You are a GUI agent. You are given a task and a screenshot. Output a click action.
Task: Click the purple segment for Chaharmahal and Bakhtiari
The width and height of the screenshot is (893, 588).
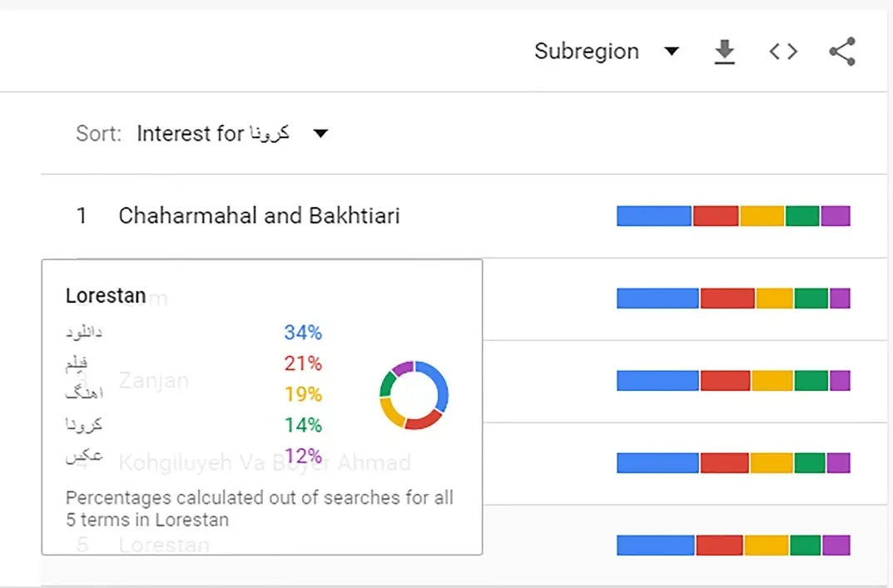coord(835,216)
